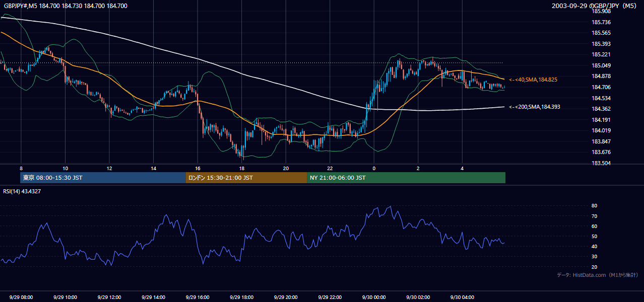Click the hour 12 tick on price chart axis
Image resolution: width=644 pixels, height=302 pixels.
pyautogui.click(x=109, y=168)
